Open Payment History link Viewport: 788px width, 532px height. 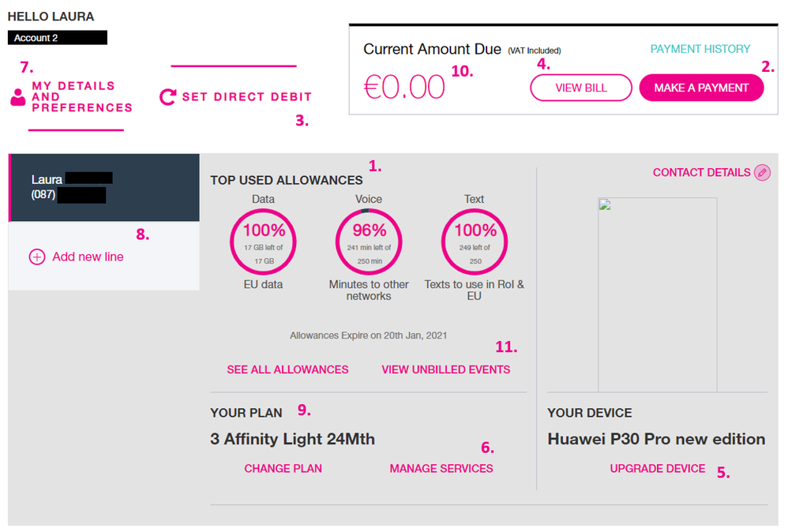tap(700, 49)
